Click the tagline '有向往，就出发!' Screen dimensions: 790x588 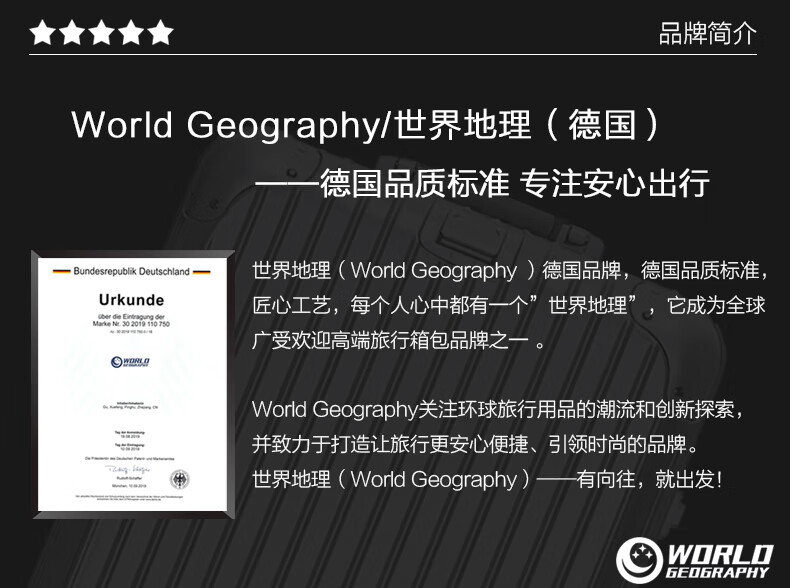point(649,479)
